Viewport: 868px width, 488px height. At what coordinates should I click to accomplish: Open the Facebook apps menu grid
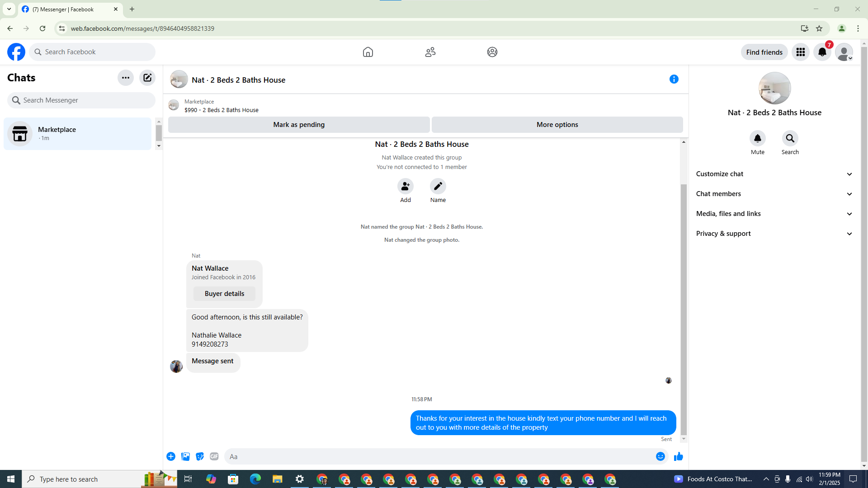[800, 52]
